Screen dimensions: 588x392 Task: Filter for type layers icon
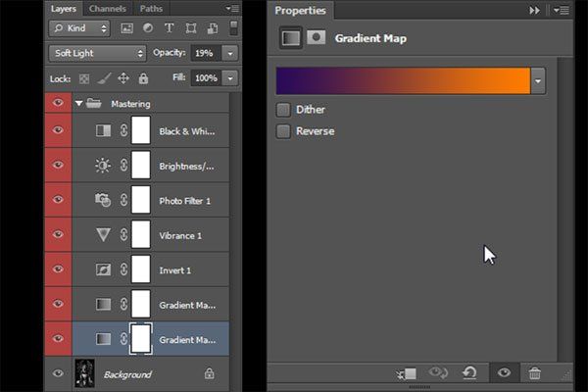click(170, 28)
